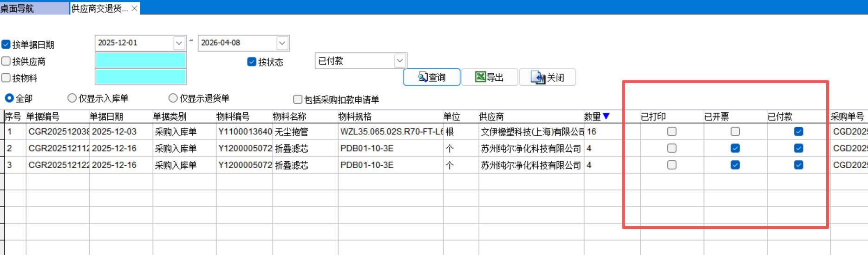Viewport: 868px width, 255px height.
Task: Open the end date 2026-04-08 dropdown
Action: click(282, 43)
